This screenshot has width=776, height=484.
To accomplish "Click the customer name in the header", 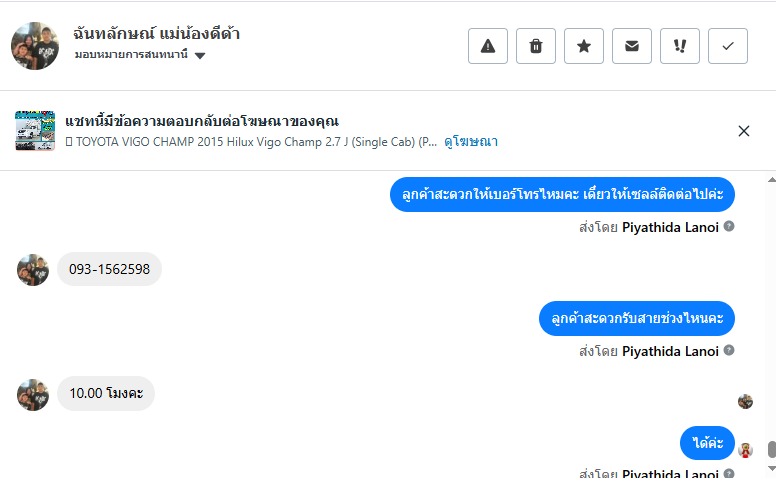I will tap(157, 33).
